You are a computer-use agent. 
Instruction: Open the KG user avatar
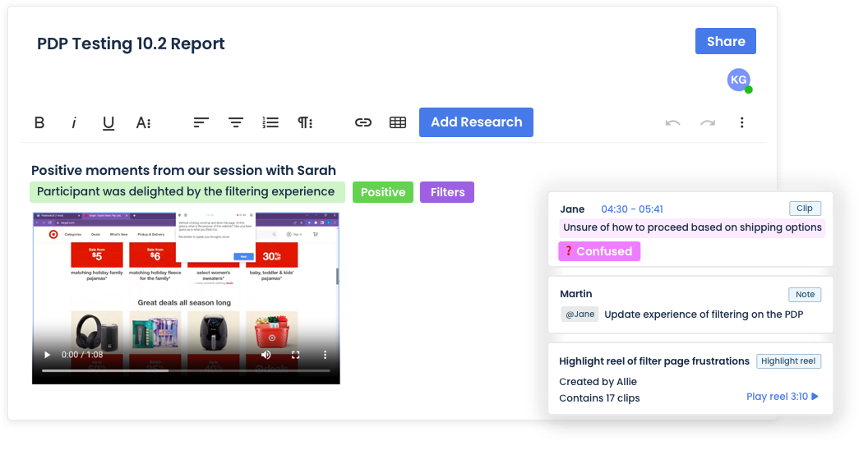tap(739, 80)
